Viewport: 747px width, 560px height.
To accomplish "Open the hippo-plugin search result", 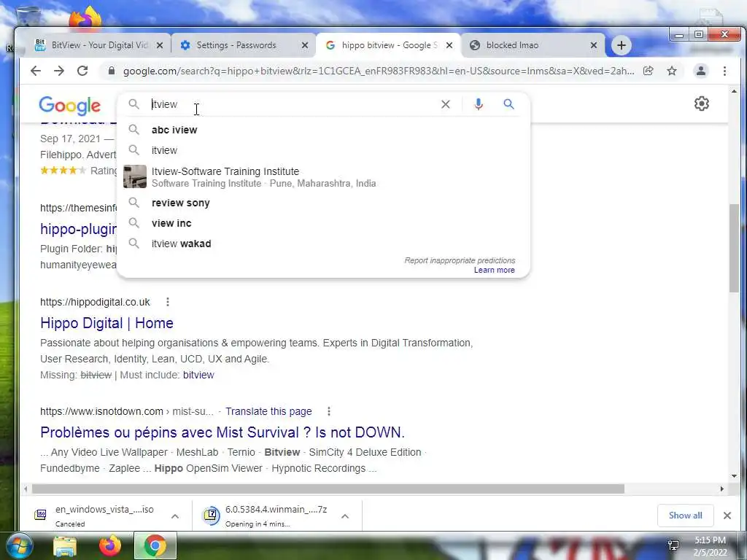I will 78,229.
